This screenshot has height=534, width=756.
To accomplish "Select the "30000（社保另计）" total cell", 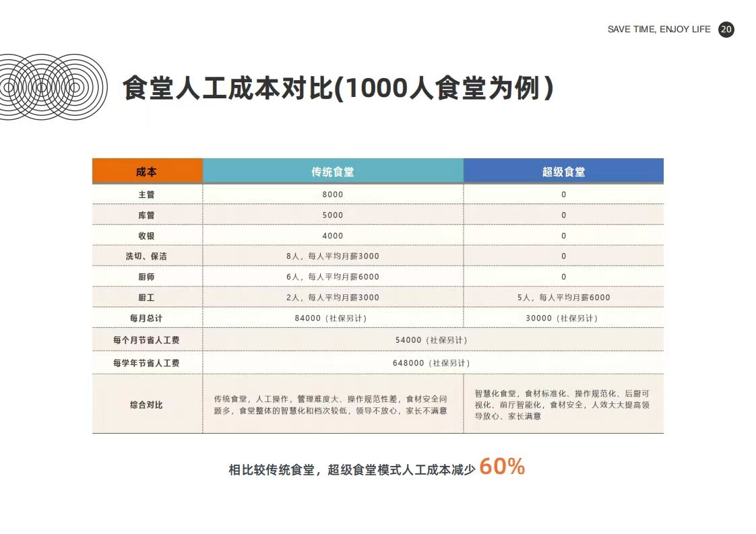I will coord(563,319).
